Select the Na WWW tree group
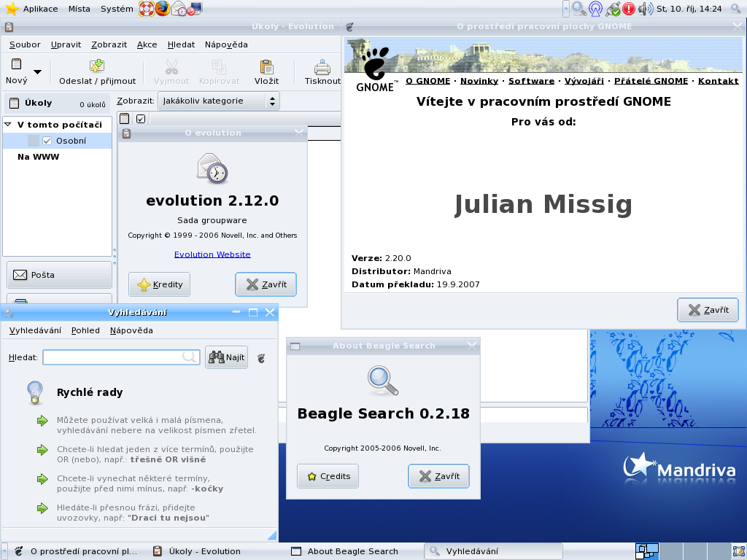This screenshot has height=560, width=747. [x=38, y=157]
